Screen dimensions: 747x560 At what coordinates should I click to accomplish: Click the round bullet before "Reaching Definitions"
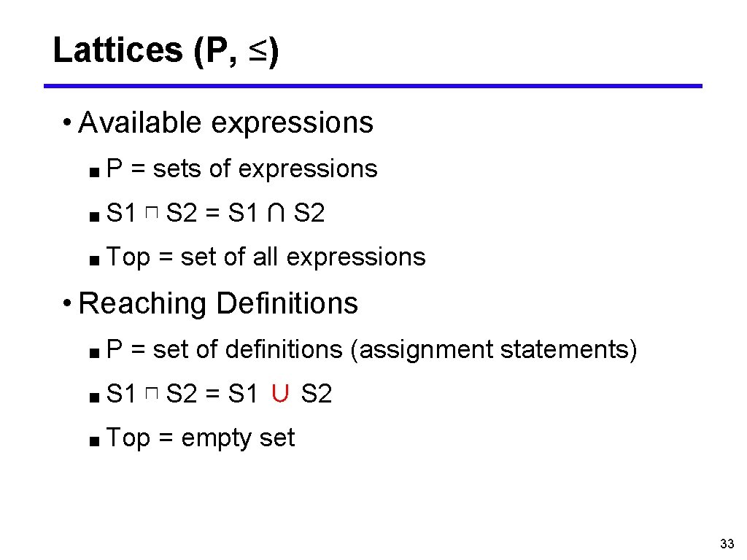coord(67,302)
